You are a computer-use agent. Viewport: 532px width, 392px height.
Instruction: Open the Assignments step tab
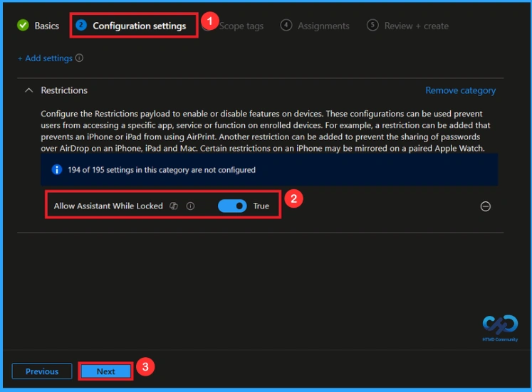click(323, 26)
